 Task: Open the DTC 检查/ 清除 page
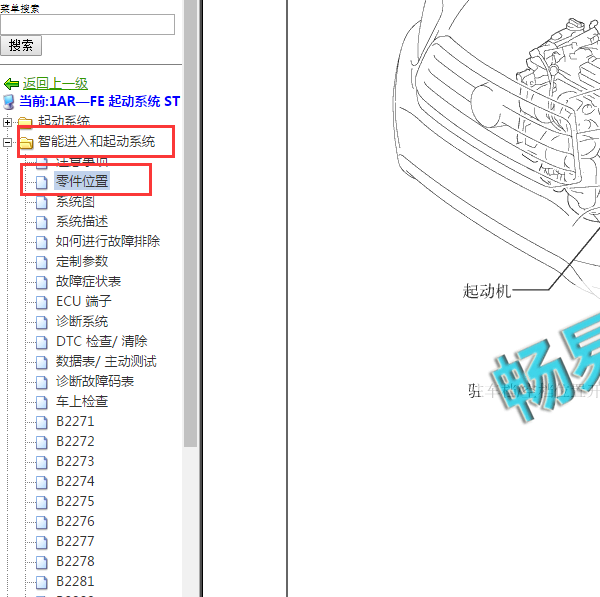point(102,341)
